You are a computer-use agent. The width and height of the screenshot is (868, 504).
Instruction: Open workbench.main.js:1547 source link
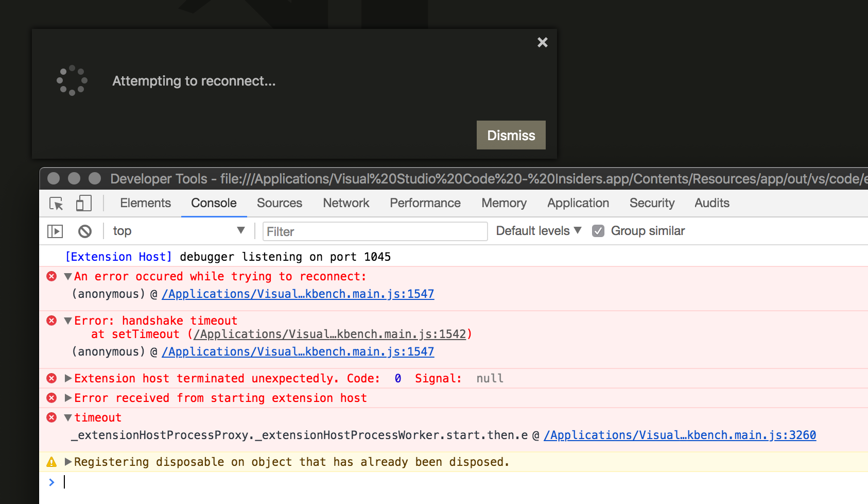(x=298, y=294)
